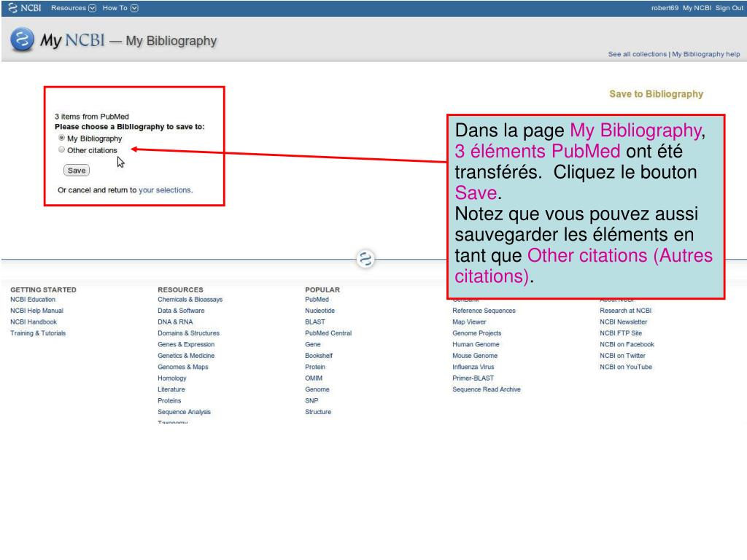747x560 pixels.
Task: Open Sequence Read Archive link
Action: [487, 389]
